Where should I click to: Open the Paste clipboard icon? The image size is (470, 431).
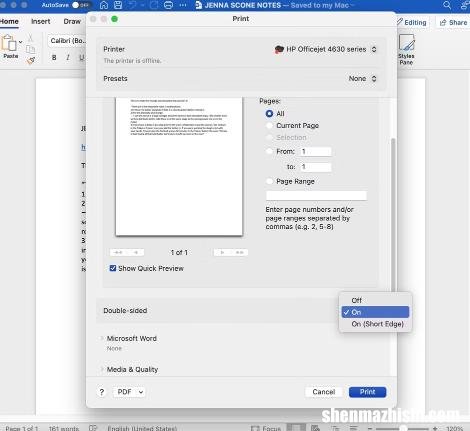point(9,43)
